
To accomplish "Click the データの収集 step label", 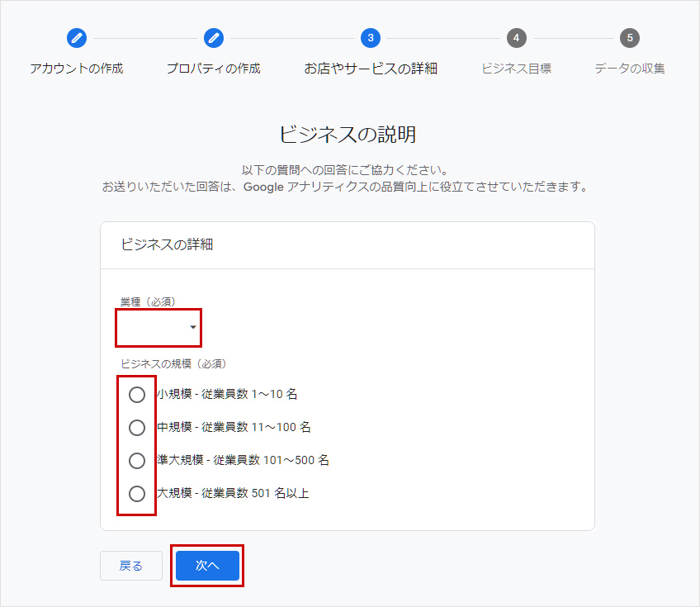I will pos(630,69).
